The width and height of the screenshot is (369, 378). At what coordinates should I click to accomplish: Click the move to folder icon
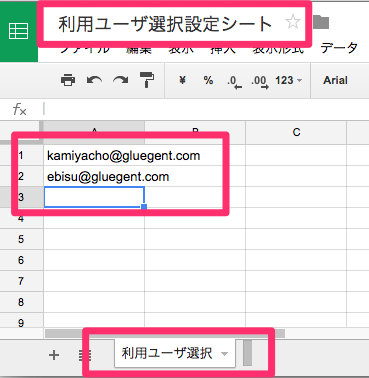[321, 22]
